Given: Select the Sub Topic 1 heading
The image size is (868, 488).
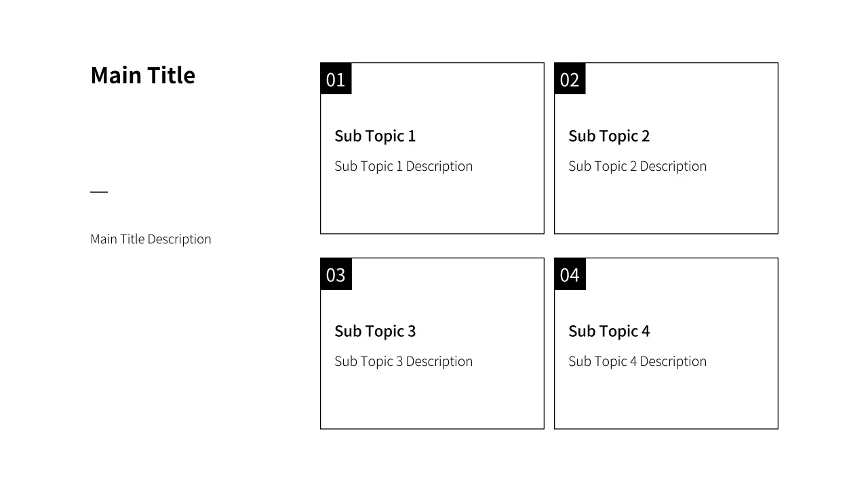Looking at the screenshot, I should click(x=375, y=136).
